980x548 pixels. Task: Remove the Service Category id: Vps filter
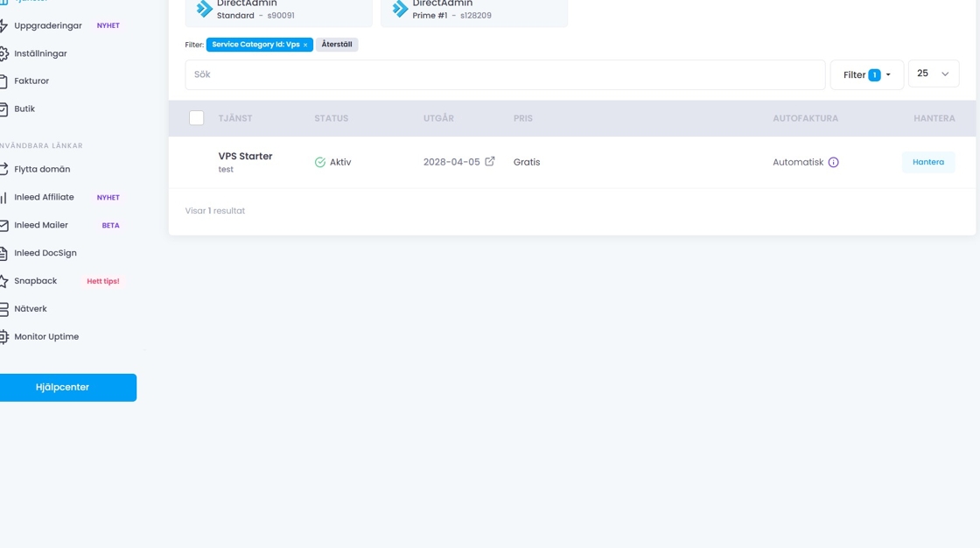(x=305, y=45)
